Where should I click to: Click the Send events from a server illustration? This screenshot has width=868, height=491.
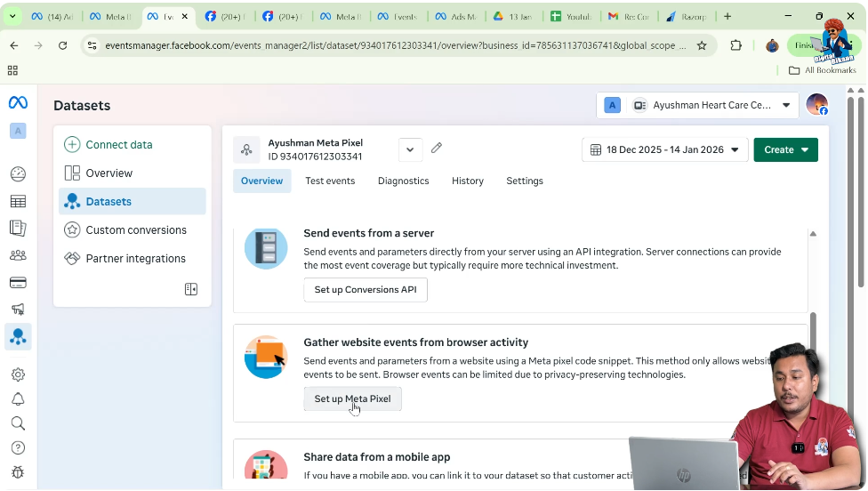pyautogui.click(x=266, y=248)
